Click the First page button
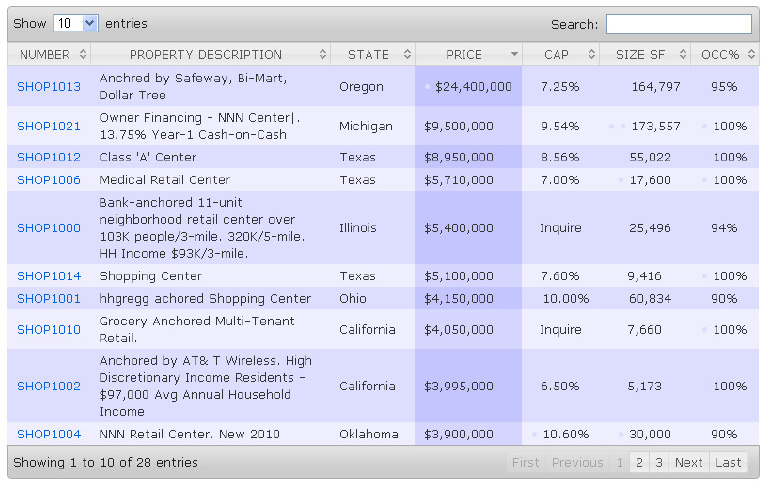This screenshot has height=484, width=764. [x=526, y=462]
